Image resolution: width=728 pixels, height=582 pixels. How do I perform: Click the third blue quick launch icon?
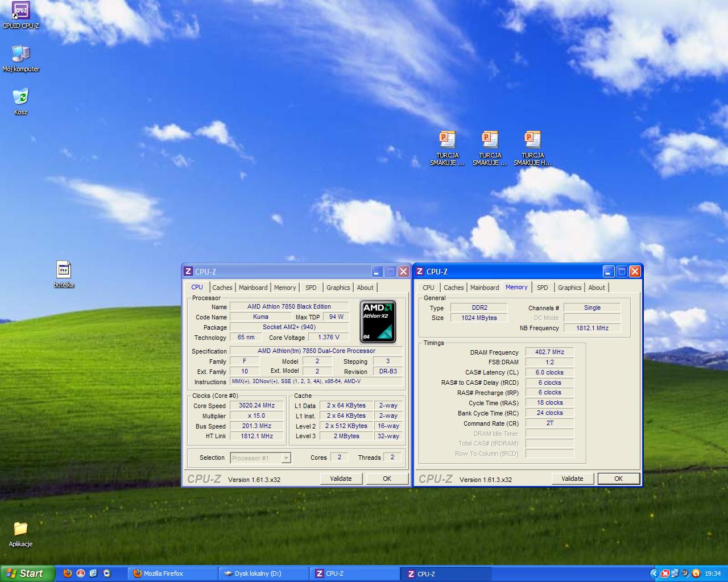[x=93, y=573]
